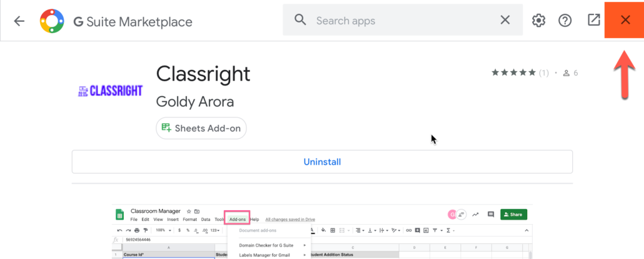Click Domain Checker for G Suite entry

pyautogui.click(x=266, y=245)
